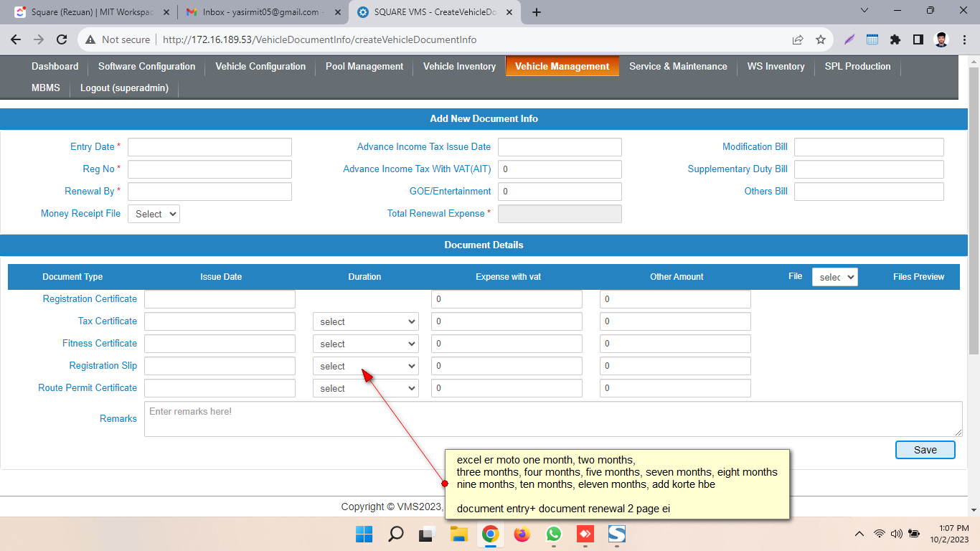Switch to the Gmail Inbox tab
Screen dimensions: 980x551
(263, 12)
